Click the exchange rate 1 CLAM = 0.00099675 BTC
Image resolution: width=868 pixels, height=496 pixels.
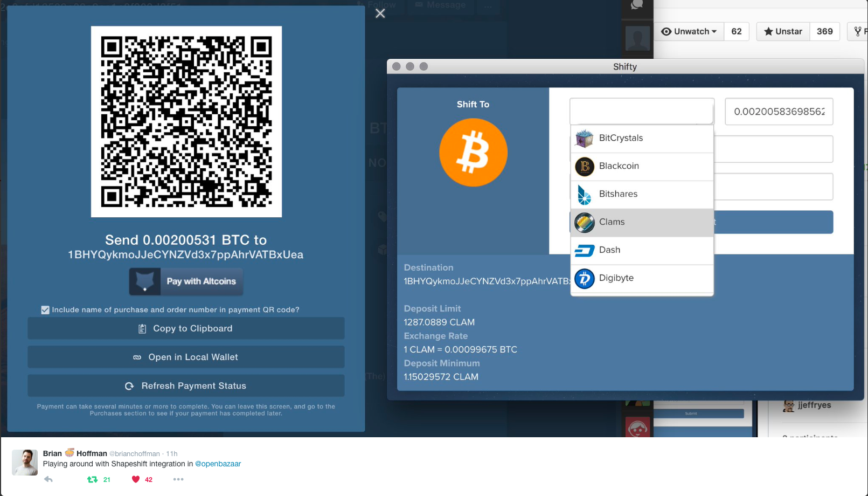pyautogui.click(x=460, y=350)
